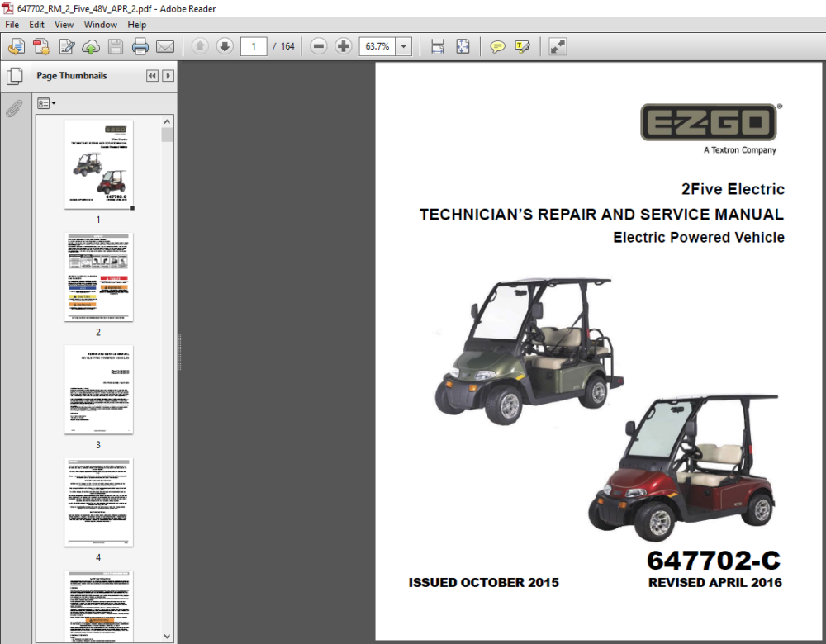Click the zoom percentage field 63.7%
Viewport: 826px width, 644px height.
tap(377, 46)
